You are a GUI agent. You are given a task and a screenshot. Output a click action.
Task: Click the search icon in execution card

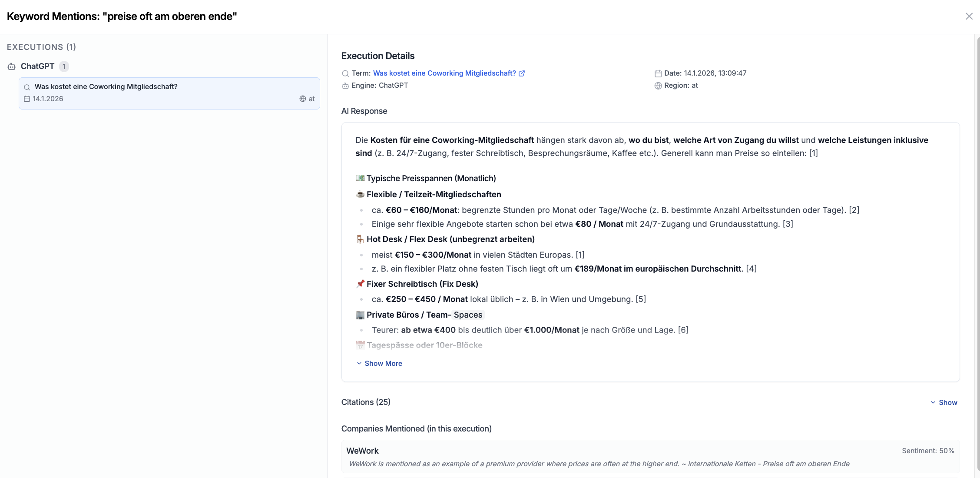coord(27,87)
